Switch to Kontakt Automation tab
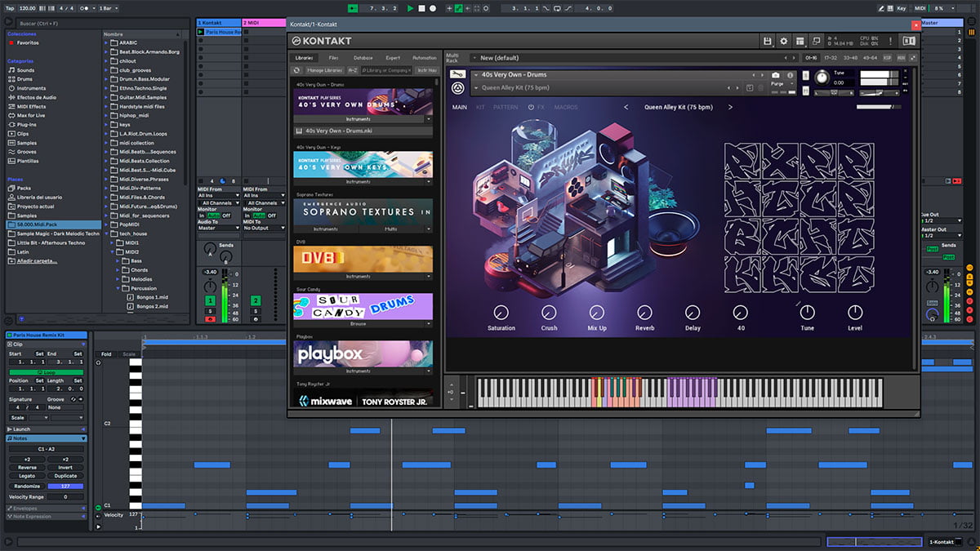Viewport: 980px width, 551px height. pos(425,58)
